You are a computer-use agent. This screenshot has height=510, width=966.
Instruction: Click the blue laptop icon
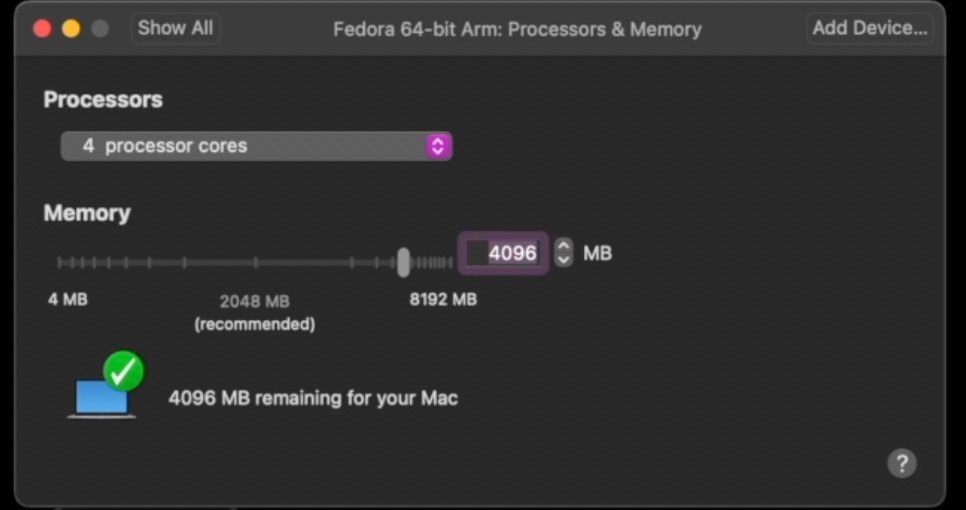102,399
